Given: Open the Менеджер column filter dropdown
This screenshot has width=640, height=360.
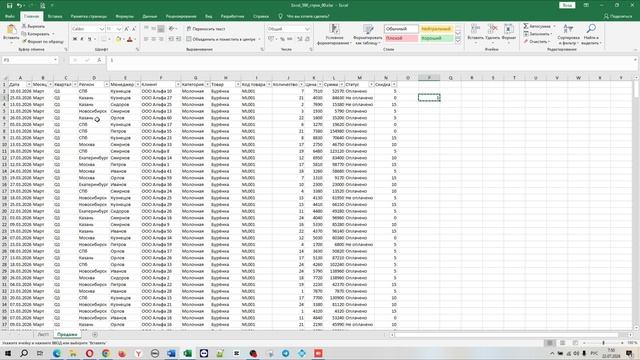Looking at the screenshot, I should (x=138, y=84).
